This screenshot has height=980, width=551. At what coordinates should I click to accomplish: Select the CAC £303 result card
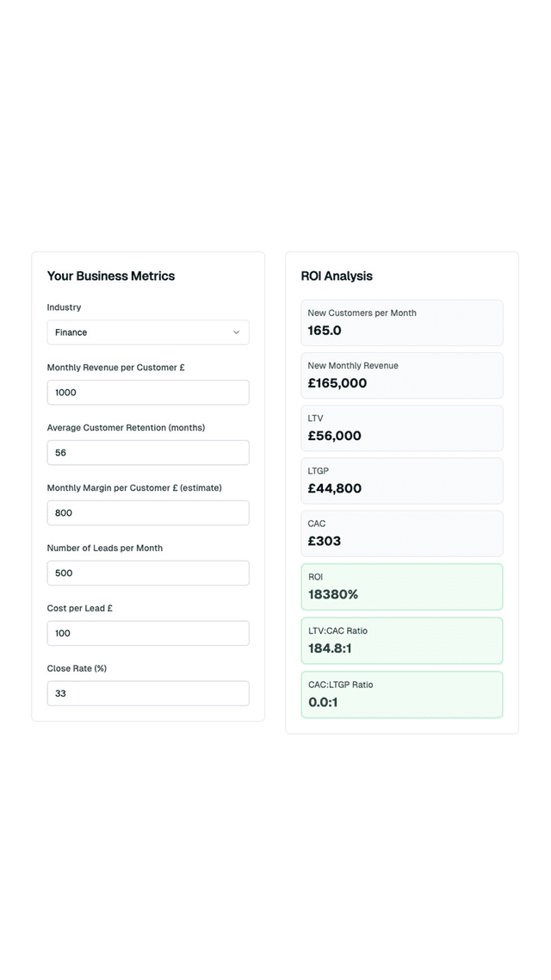point(401,533)
